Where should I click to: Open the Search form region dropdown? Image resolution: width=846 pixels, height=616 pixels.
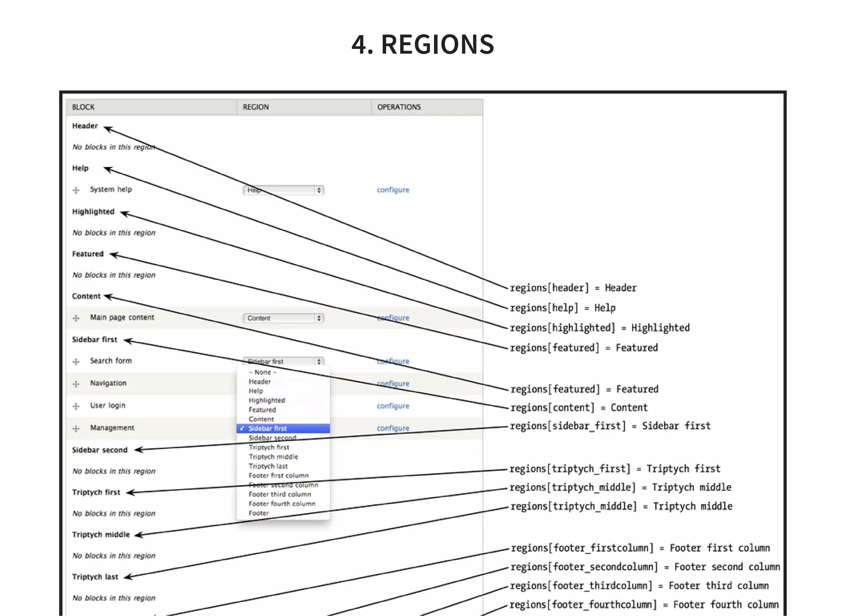(283, 361)
